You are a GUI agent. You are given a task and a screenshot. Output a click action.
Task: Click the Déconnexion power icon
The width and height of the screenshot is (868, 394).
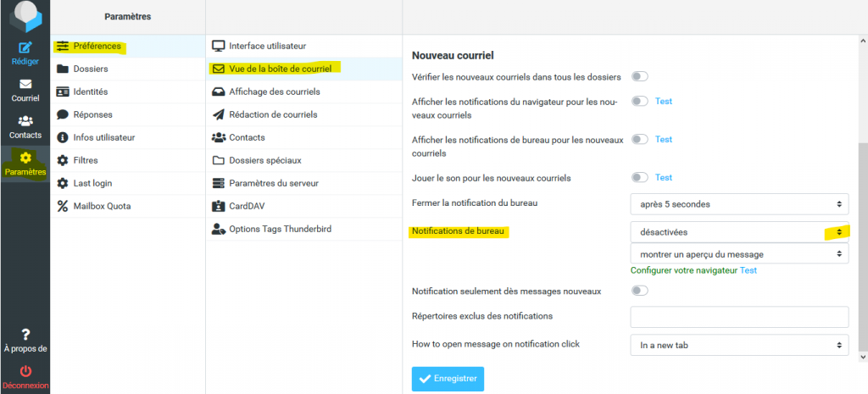[x=25, y=371]
